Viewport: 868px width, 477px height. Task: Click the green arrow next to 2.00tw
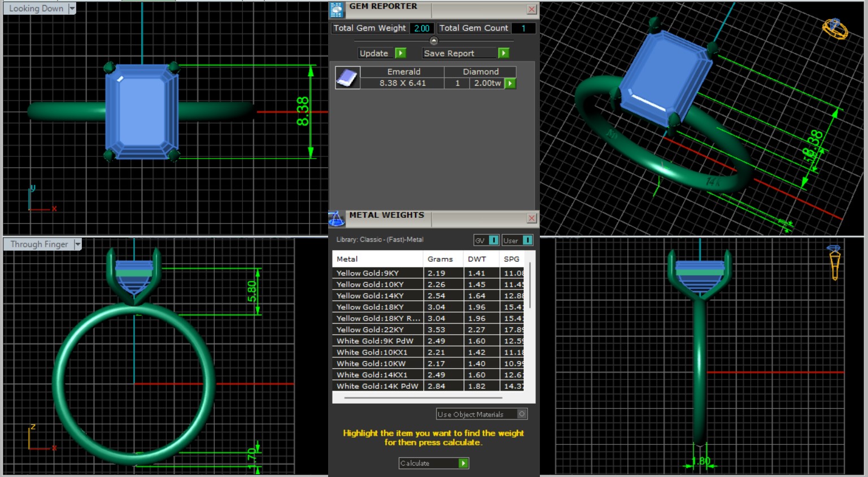pos(510,84)
